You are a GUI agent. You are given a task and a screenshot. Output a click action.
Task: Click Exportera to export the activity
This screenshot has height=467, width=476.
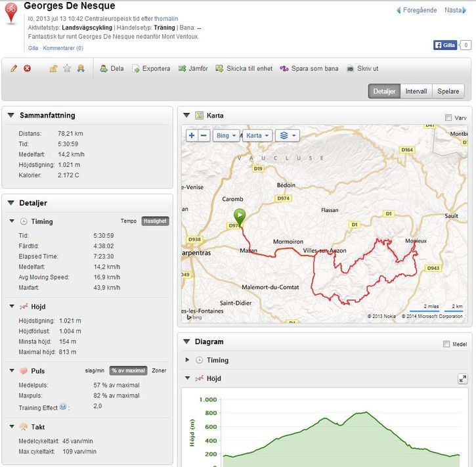pyautogui.click(x=151, y=68)
